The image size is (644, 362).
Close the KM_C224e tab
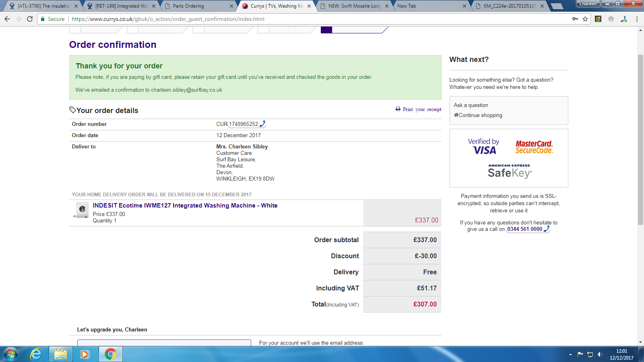[542, 6]
